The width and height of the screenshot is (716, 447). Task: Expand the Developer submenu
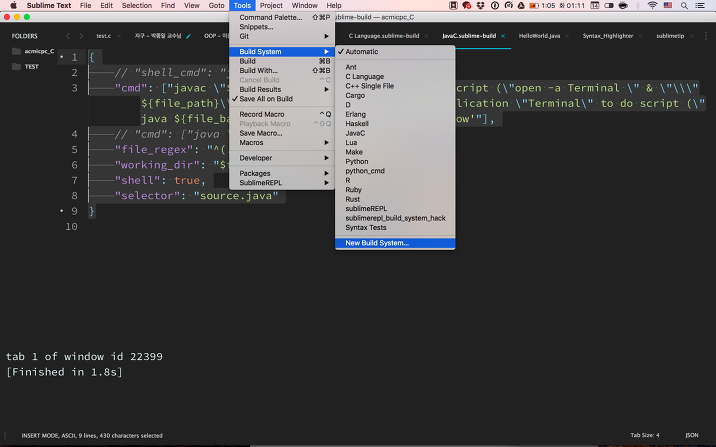coord(282,158)
